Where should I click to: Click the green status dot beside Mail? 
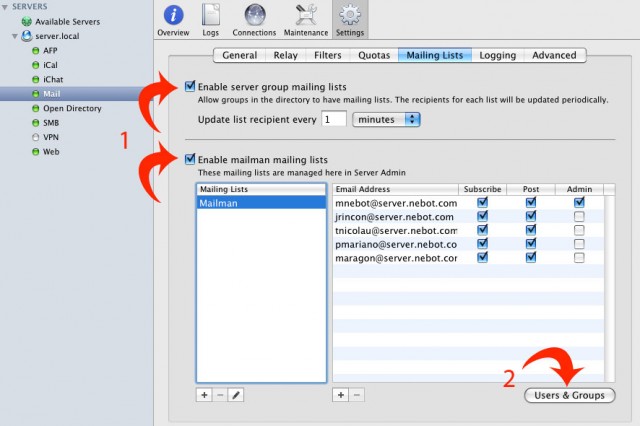click(36, 94)
